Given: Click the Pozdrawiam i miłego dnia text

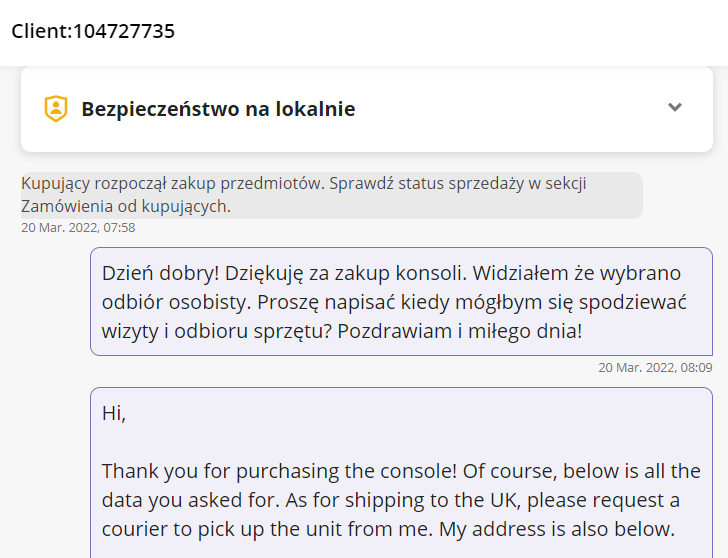Looking at the screenshot, I should click(x=459, y=331).
